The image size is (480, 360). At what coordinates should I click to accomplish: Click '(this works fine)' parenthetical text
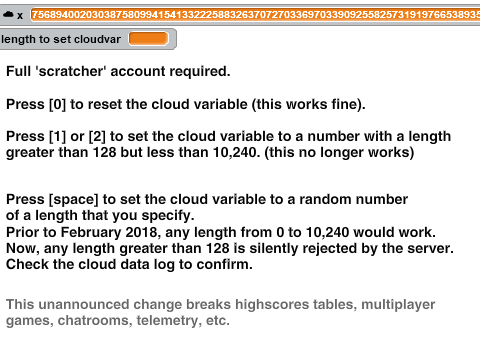(x=308, y=104)
